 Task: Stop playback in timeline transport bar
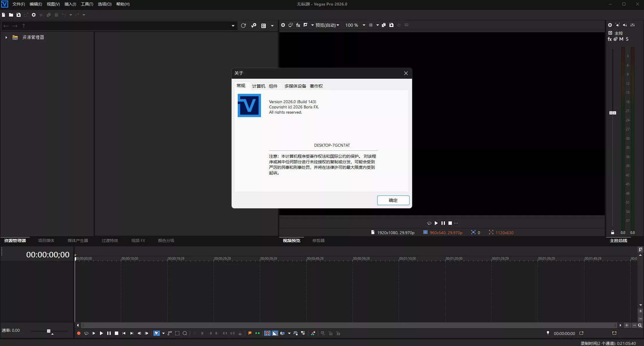pyautogui.click(x=117, y=333)
